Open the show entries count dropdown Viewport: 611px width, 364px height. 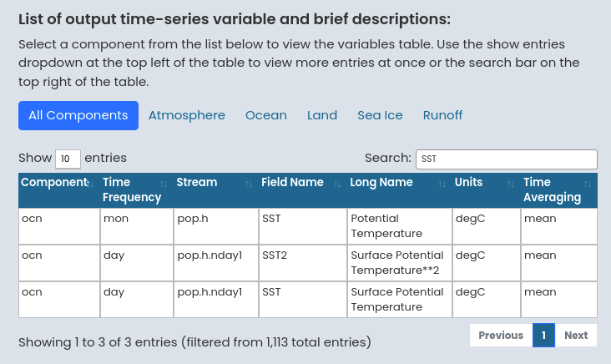pos(68,159)
